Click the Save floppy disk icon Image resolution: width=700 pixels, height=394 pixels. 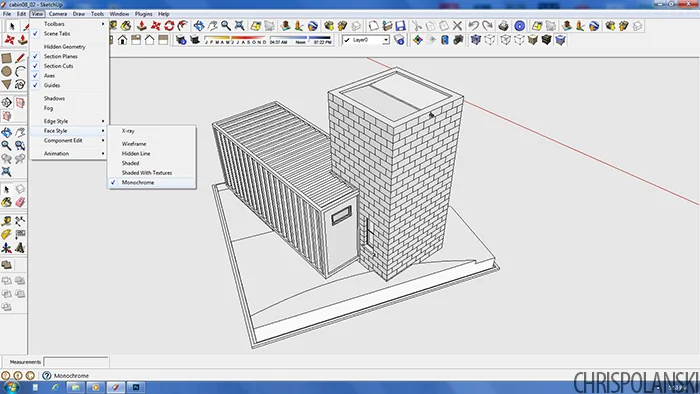point(400,26)
